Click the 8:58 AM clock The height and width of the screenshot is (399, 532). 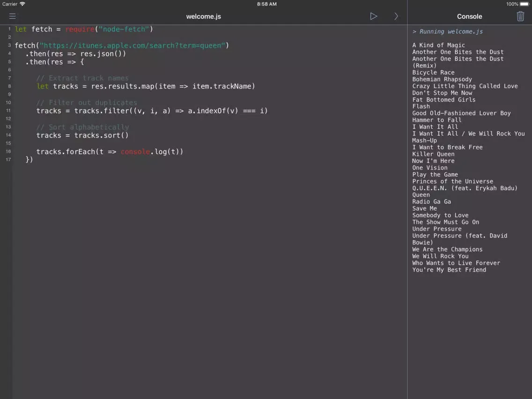point(266,4)
